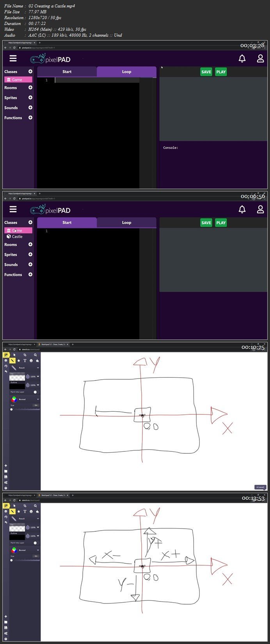
Task: Click PLAY in the 00:06:56 frame
Action: point(221,223)
